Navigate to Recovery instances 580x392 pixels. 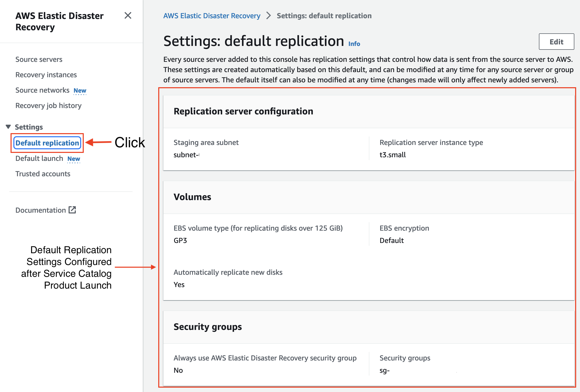46,75
